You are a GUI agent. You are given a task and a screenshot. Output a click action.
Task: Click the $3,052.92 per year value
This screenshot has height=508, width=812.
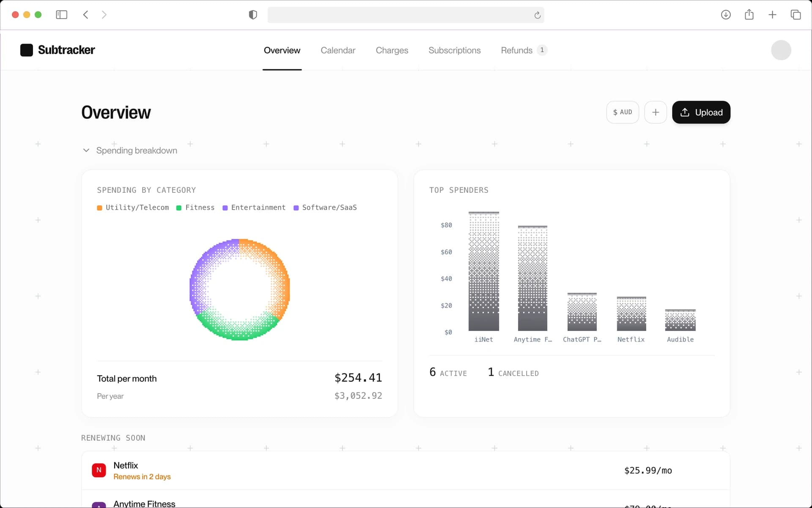coord(358,396)
